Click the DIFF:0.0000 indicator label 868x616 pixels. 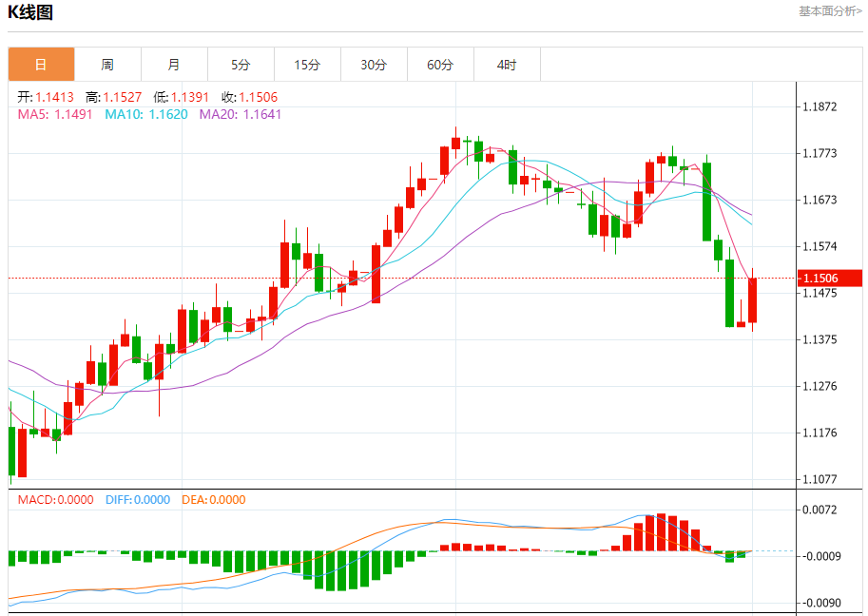138,500
